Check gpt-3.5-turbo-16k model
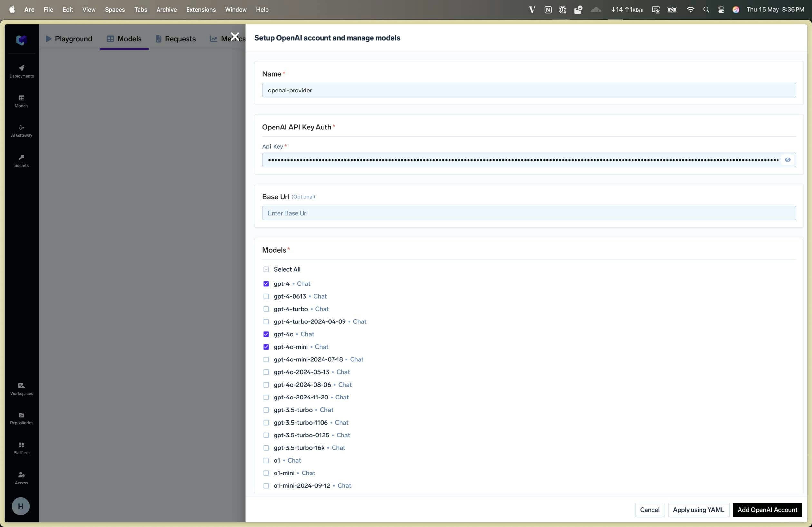The height and width of the screenshot is (527, 812). click(266, 448)
